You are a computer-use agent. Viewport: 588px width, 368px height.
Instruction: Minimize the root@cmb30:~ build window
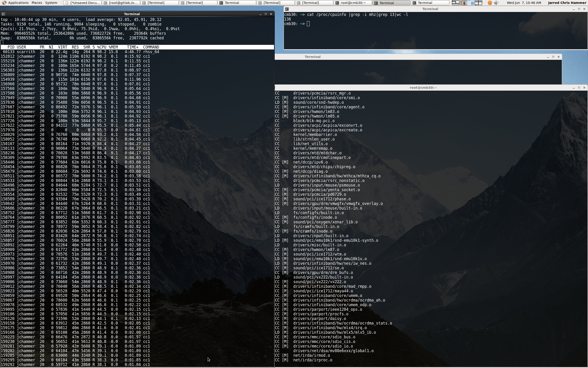(574, 88)
